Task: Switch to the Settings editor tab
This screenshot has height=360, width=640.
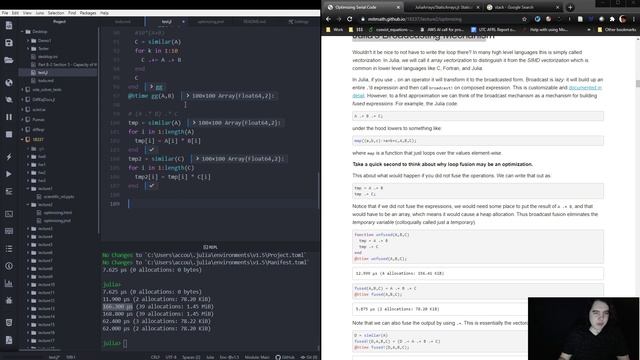Action: [299, 22]
